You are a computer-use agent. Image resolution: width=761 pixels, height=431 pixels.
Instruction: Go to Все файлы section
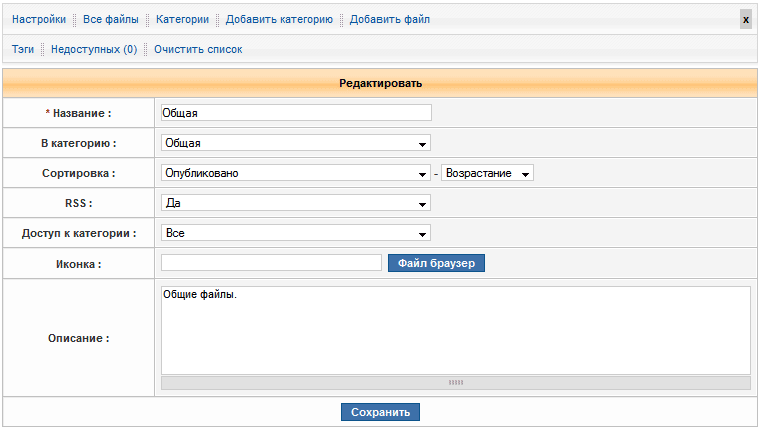click(111, 19)
